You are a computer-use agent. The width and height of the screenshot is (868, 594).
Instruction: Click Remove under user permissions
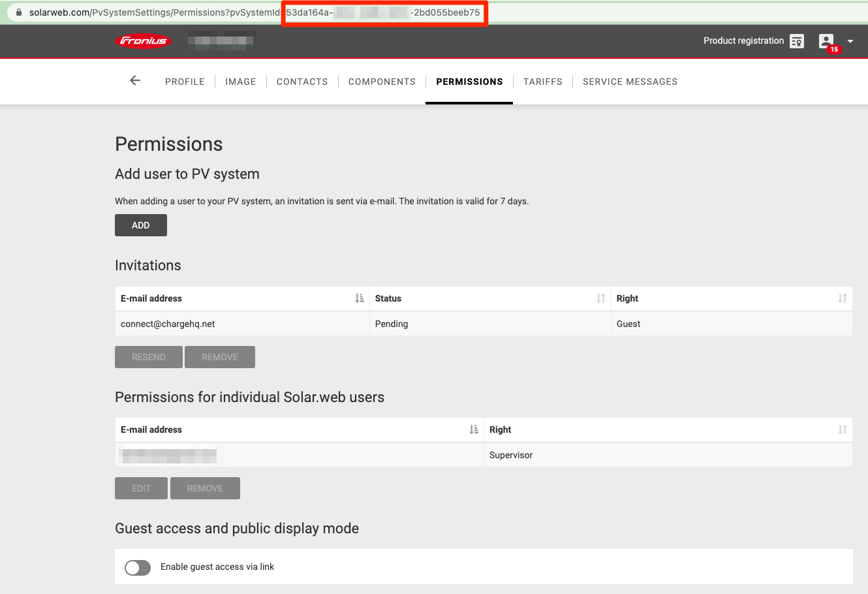coord(205,488)
